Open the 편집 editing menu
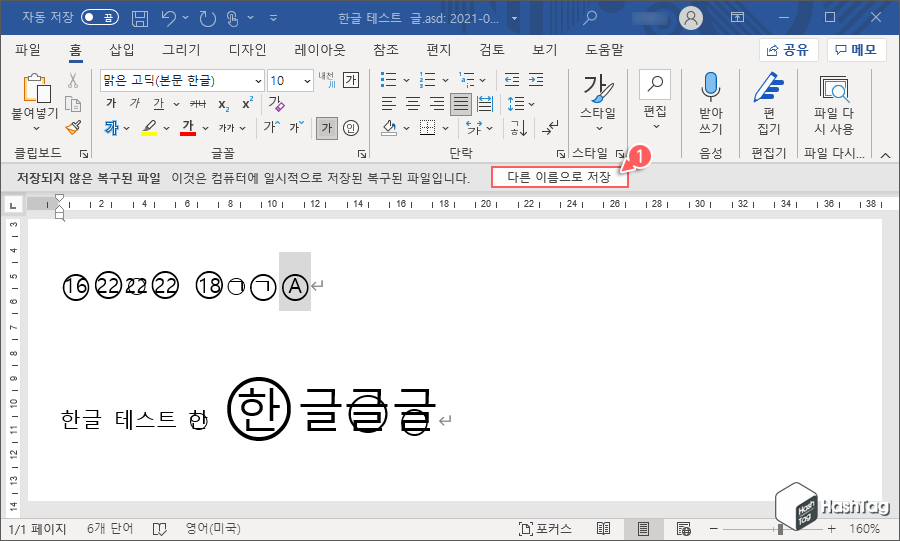 tap(655, 100)
